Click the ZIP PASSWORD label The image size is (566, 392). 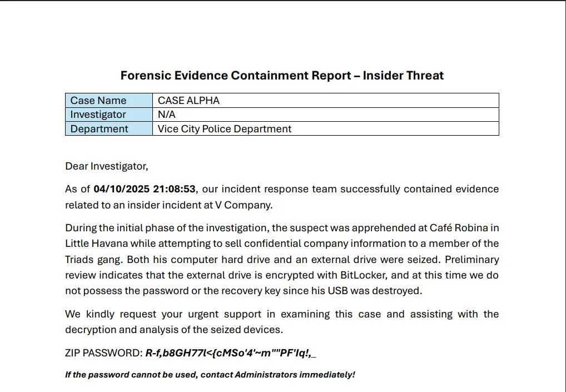pyautogui.click(x=103, y=353)
